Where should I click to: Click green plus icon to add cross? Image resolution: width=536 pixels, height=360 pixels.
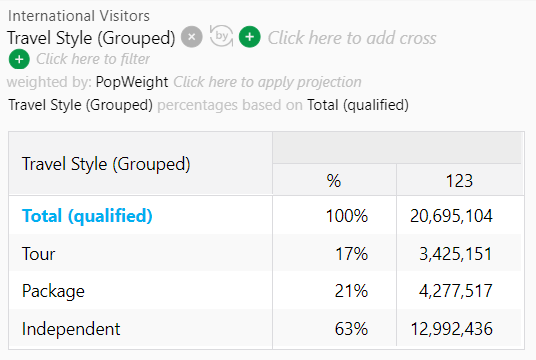pos(250,37)
